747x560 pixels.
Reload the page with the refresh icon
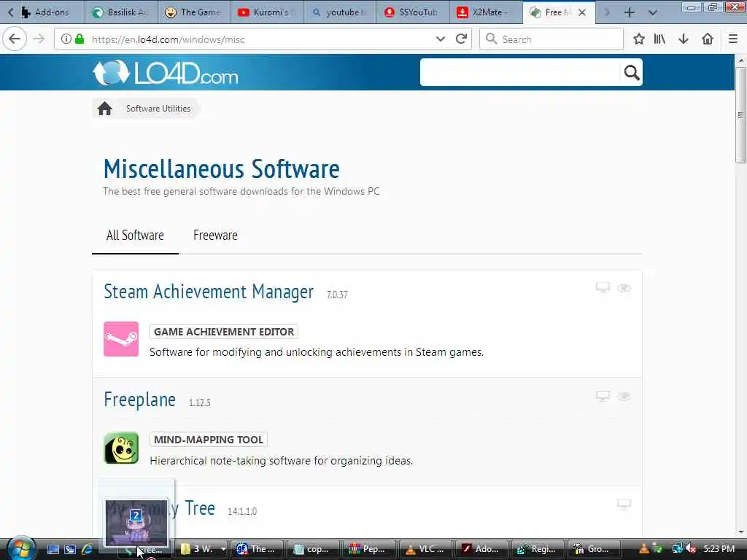[x=461, y=39]
